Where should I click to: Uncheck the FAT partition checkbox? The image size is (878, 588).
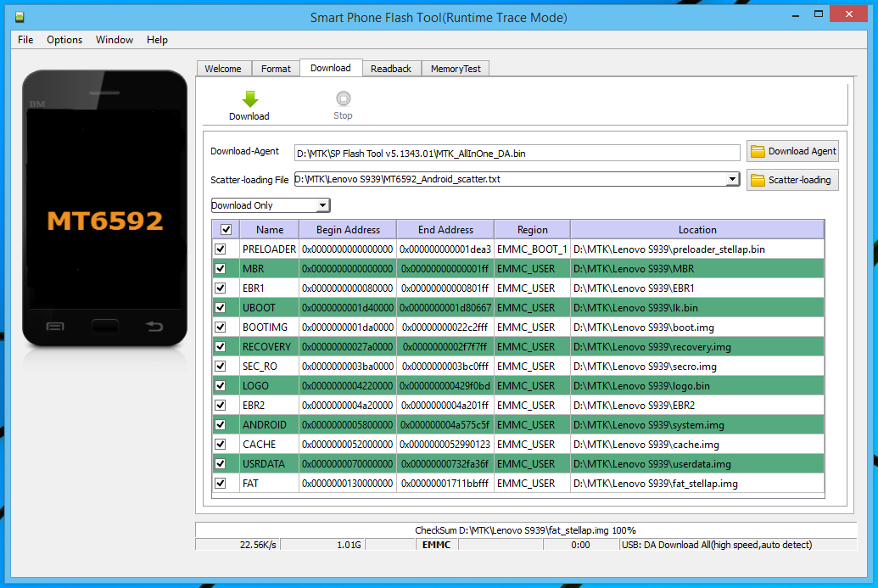221,484
